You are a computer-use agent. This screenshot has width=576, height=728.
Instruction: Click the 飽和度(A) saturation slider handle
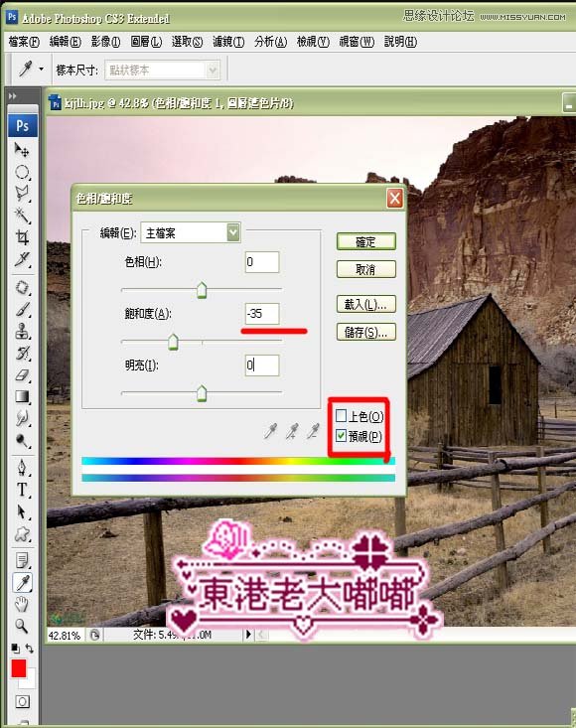(173, 342)
